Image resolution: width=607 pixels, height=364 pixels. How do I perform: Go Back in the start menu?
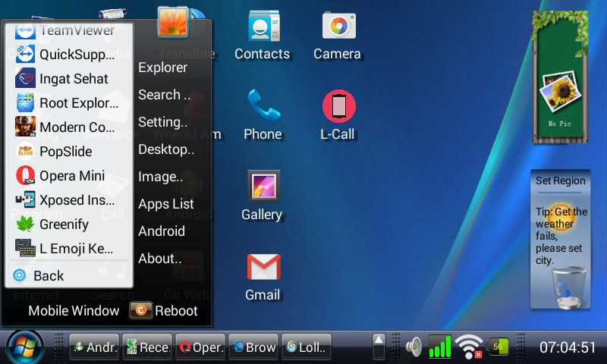(x=69, y=275)
